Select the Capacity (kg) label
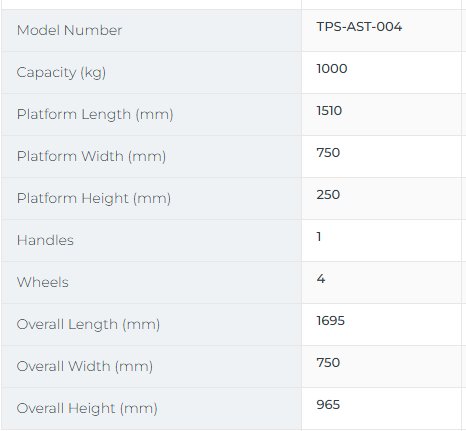466x431 pixels. coord(61,73)
